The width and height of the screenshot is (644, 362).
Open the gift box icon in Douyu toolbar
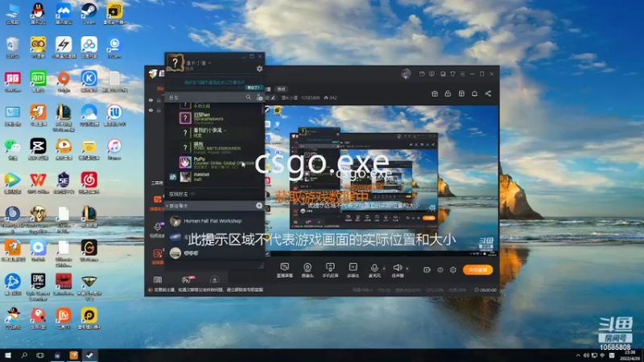pyautogui.click(x=435, y=93)
